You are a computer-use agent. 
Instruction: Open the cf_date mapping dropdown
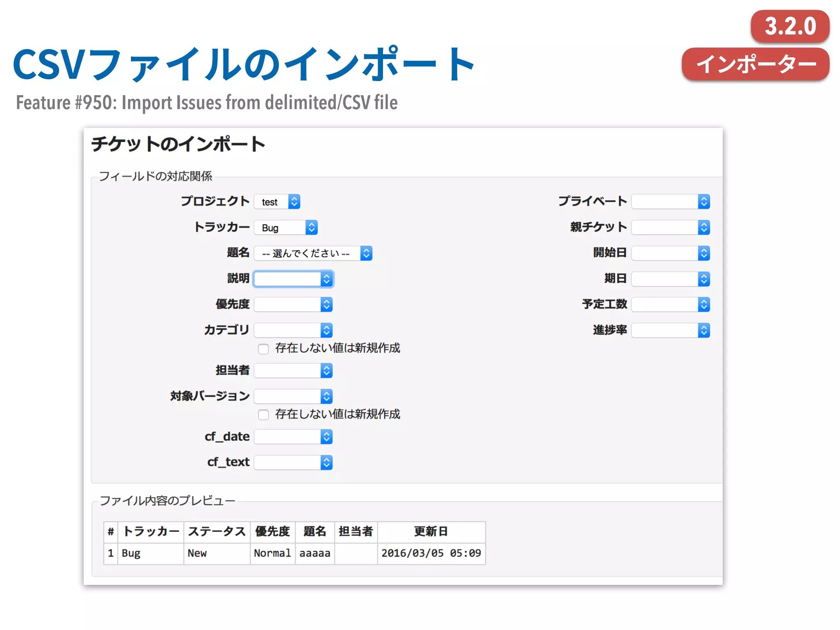point(293,437)
